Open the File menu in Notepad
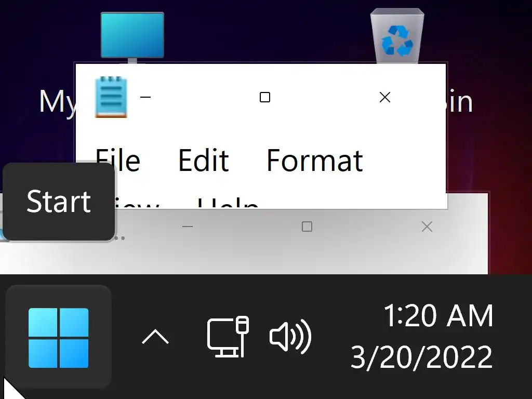Screen dimensions: 532x399 click(118, 161)
